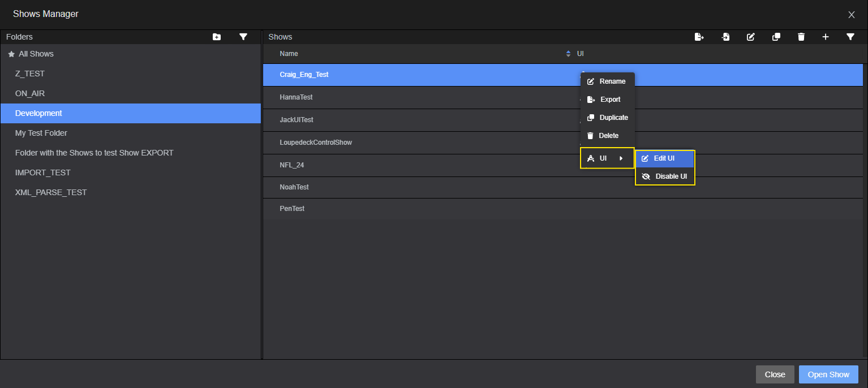The image size is (868, 388).
Task: Add a new show with plus icon
Action: [826, 37]
